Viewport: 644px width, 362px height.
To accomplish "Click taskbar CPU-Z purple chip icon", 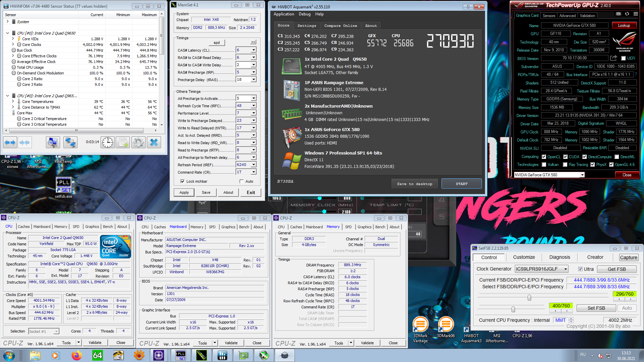I will [158, 355].
